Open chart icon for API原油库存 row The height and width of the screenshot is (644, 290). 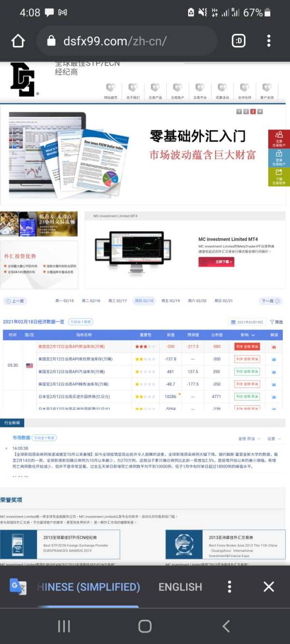tap(274, 347)
